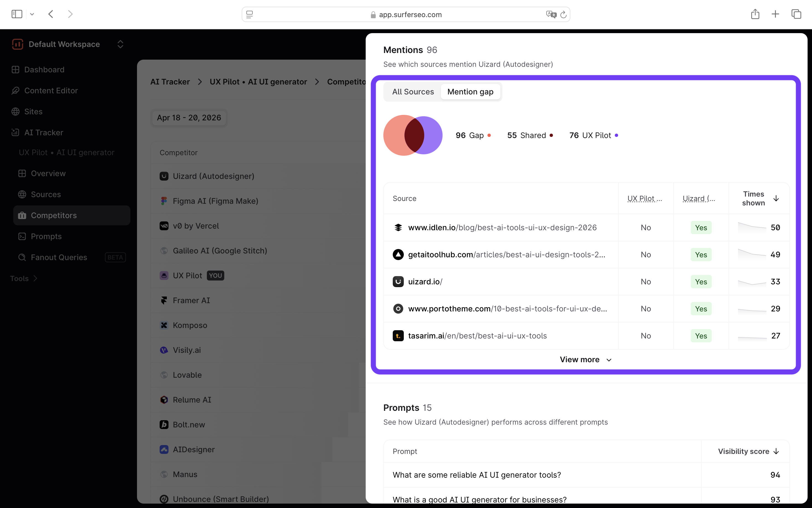This screenshot has height=508, width=812.
Task: Switch to the All Sources tab
Action: [x=413, y=92]
